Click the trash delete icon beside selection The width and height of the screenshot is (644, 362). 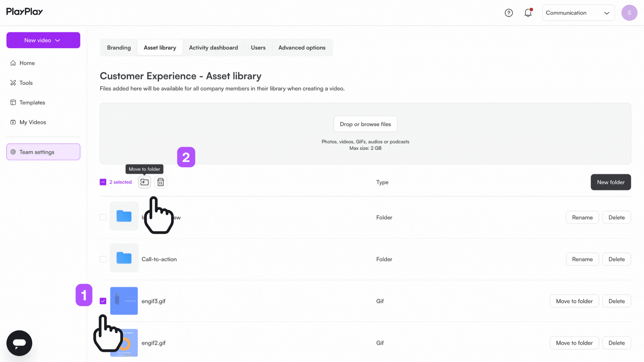161,182
